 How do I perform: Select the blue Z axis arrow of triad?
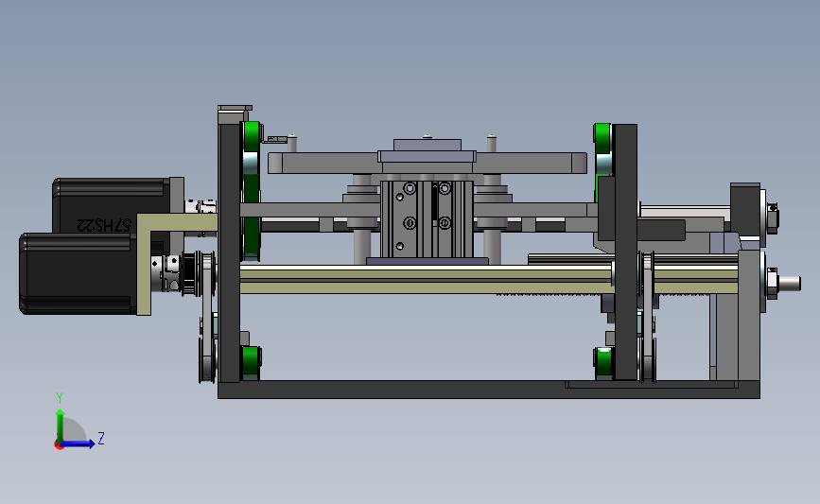(x=79, y=443)
